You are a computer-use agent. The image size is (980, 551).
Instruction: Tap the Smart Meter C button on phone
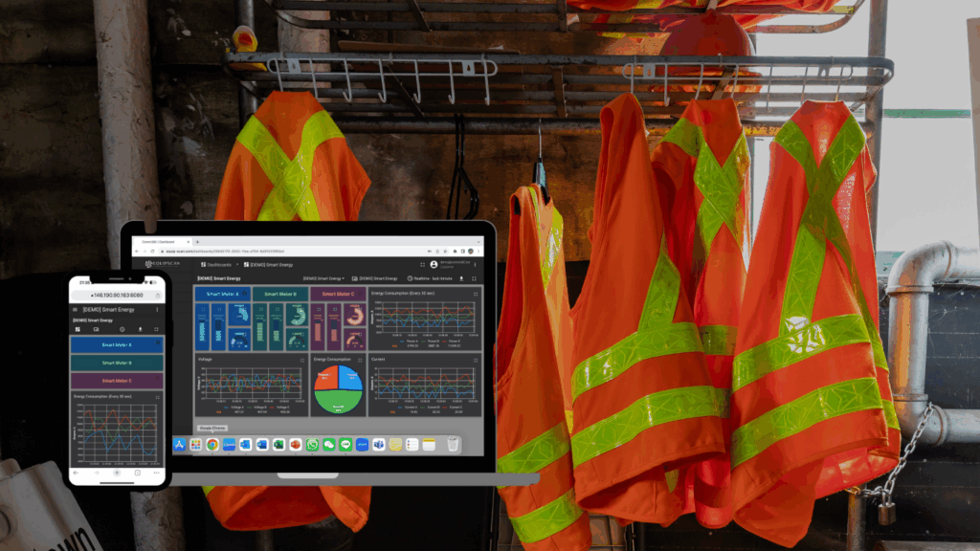[x=118, y=380]
